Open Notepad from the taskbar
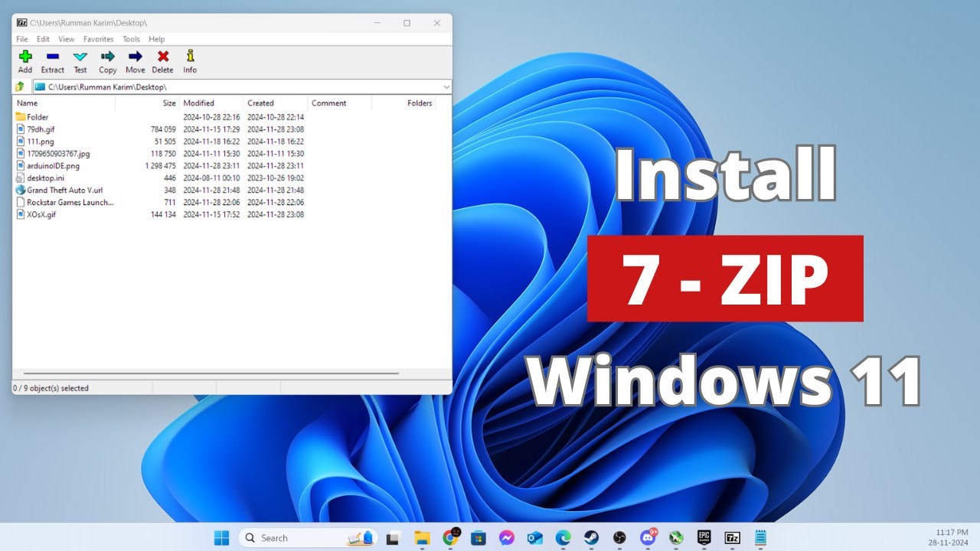The height and width of the screenshot is (551, 980). (x=760, y=538)
